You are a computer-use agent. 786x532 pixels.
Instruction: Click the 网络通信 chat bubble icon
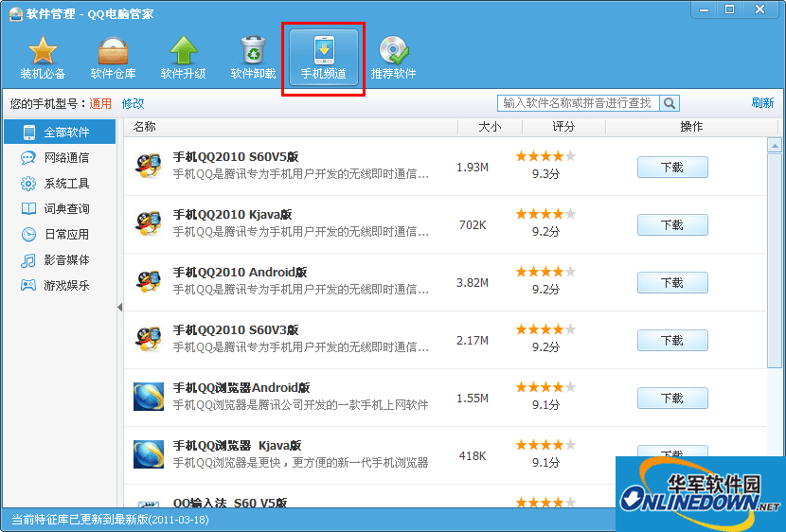click(x=28, y=158)
